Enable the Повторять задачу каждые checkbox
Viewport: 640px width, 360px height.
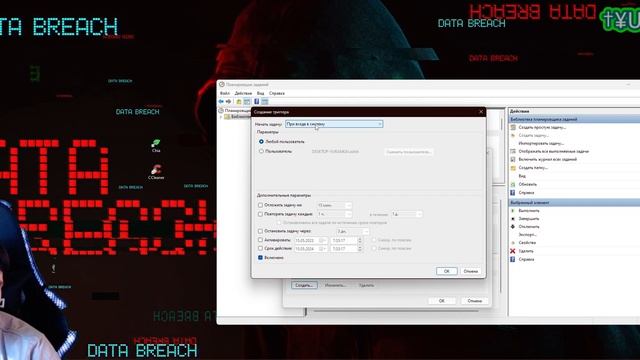tap(260, 214)
